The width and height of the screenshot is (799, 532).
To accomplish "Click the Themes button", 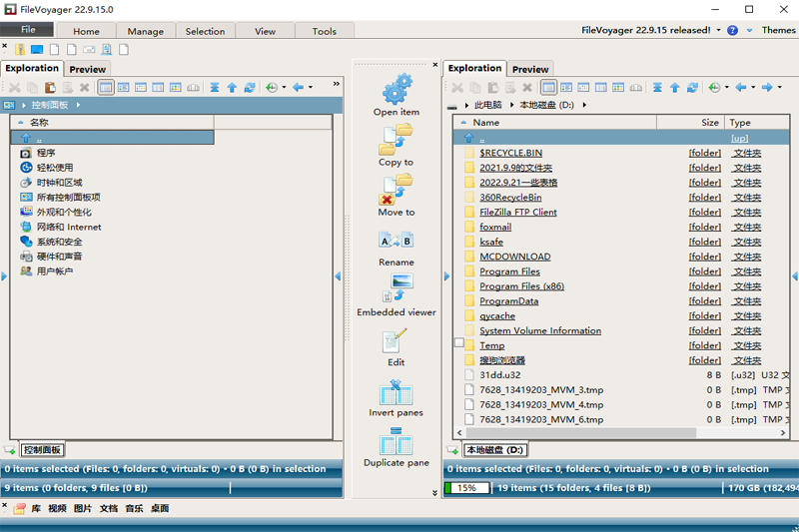I will [x=778, y=30].
